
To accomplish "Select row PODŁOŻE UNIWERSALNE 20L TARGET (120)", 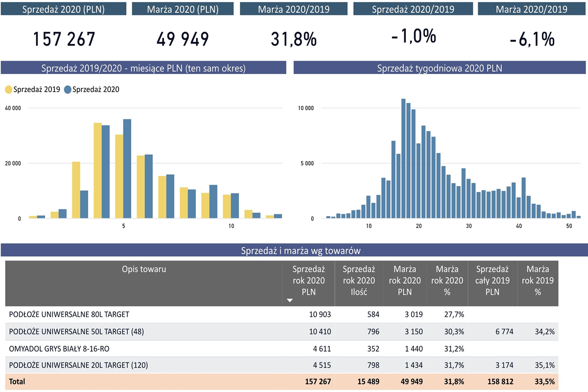I will click(x=78, y=365).
